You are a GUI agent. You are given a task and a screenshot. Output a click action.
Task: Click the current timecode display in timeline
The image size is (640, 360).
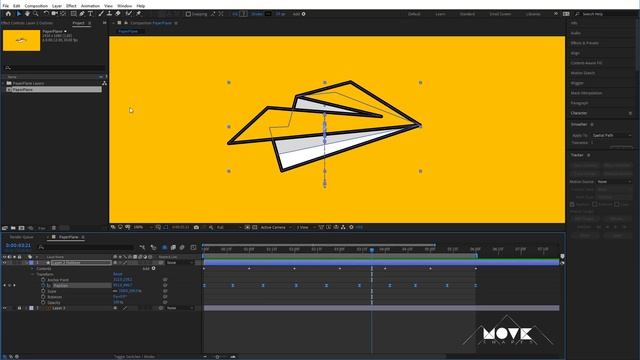[18, 246]
